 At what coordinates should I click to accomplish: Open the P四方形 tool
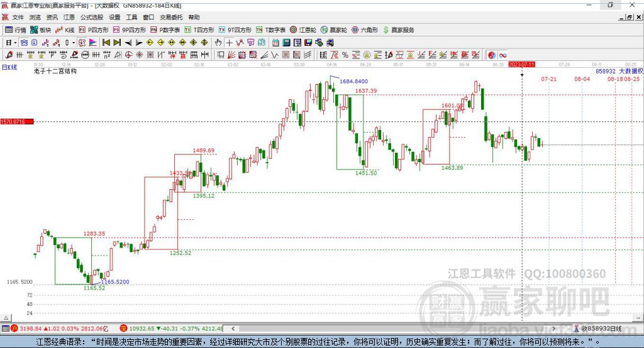click(x=93, y=30)
